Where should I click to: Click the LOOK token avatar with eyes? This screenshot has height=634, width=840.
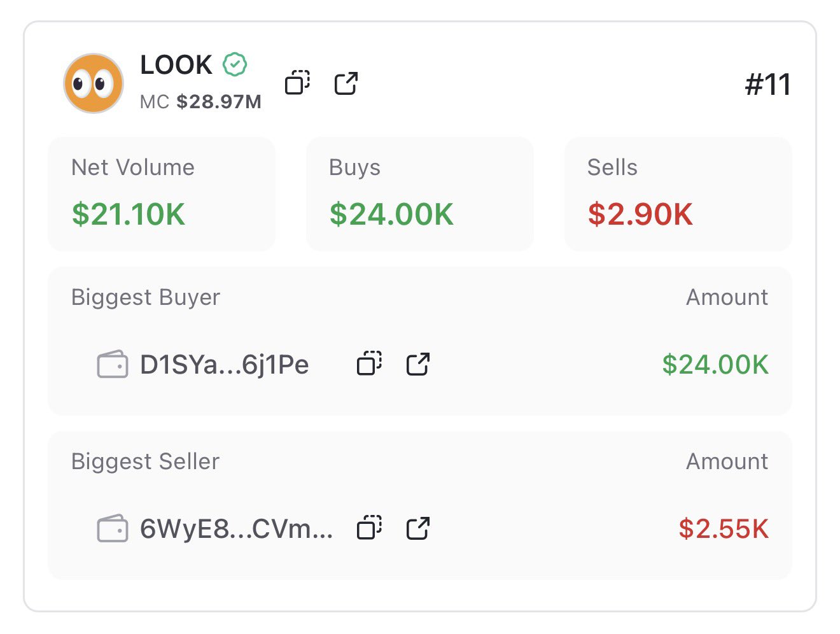pyautogui.click(x=94, y=83)
